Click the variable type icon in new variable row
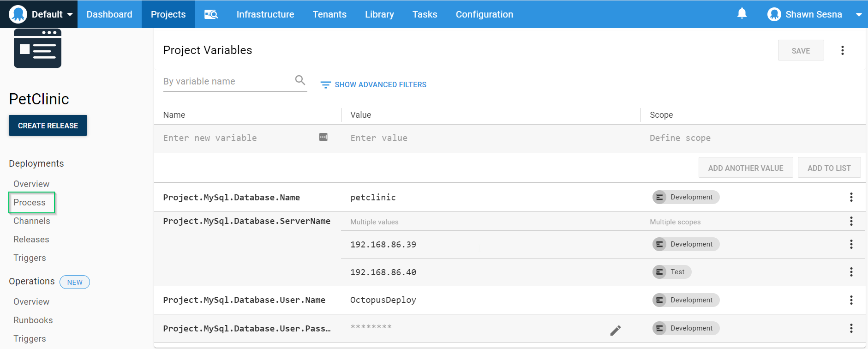The height and width of the screenshot is (349, 868). 323,137
